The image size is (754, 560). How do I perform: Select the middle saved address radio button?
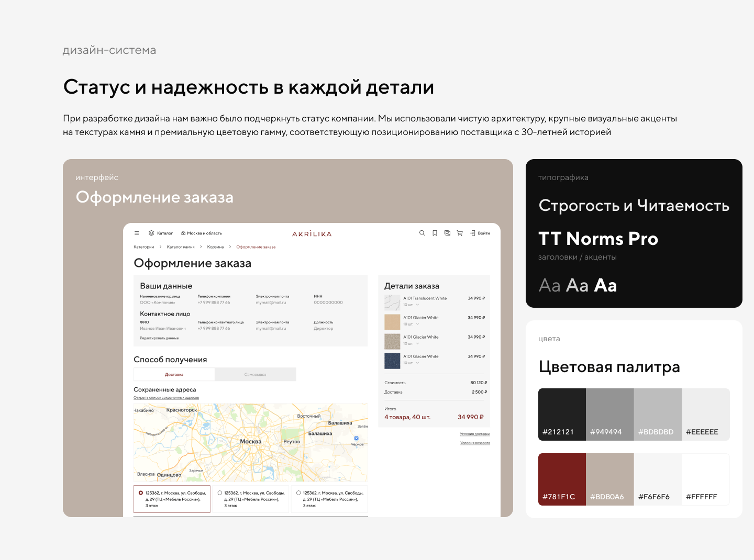tap(220, 493)
